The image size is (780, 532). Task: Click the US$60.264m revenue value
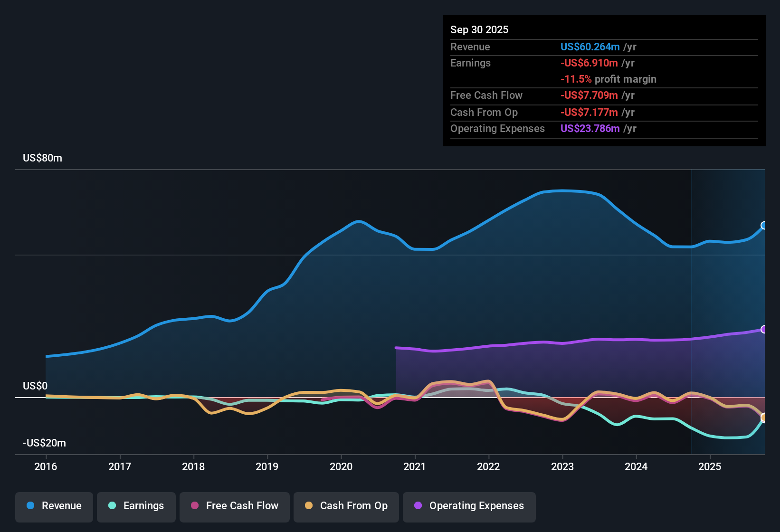coord(590,47)
